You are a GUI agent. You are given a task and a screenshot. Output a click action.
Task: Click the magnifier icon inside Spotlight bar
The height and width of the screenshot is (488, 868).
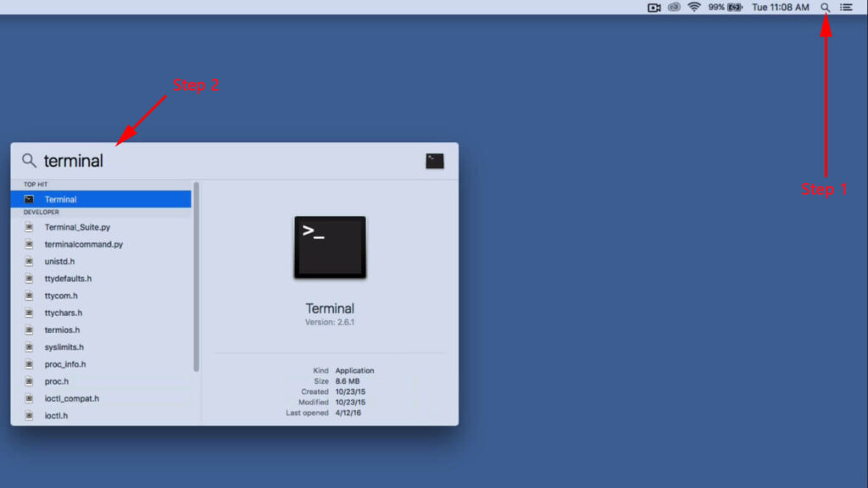click(29, 161)
